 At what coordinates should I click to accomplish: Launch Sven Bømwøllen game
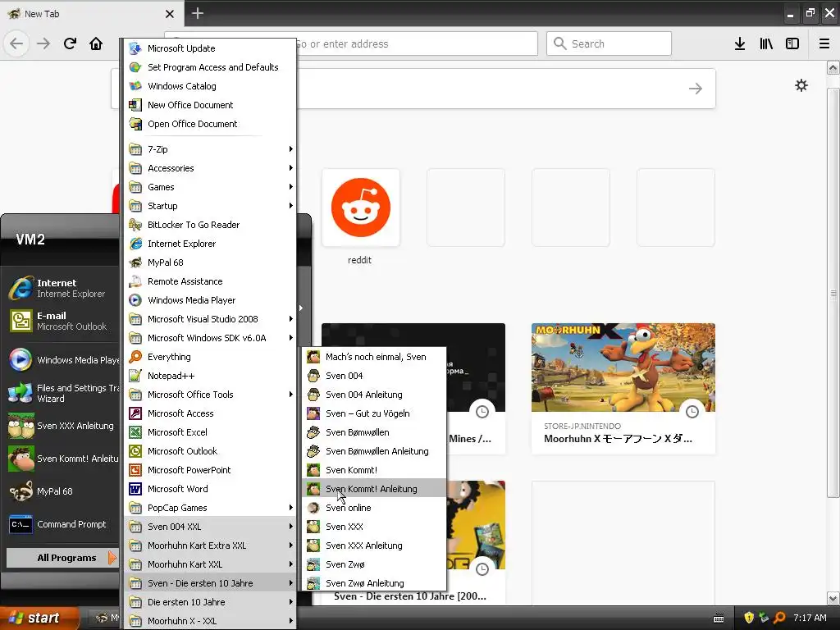[x=374, y=432]
